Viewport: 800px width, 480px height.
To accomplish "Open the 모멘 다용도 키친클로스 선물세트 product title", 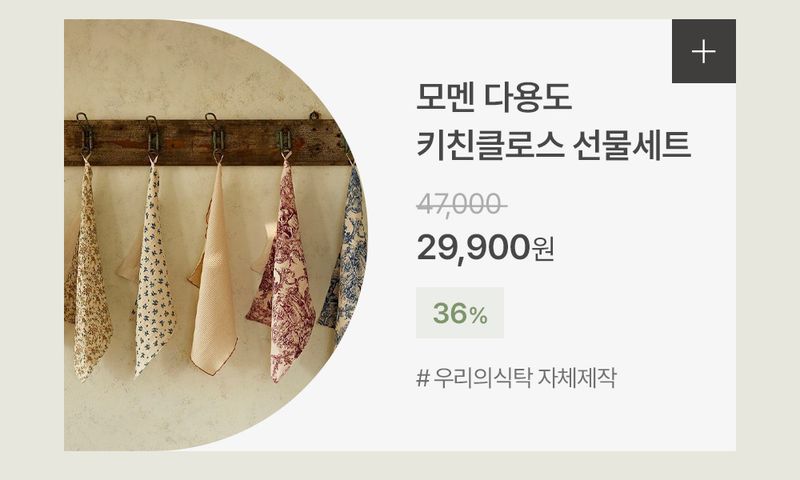I will 554,121.
